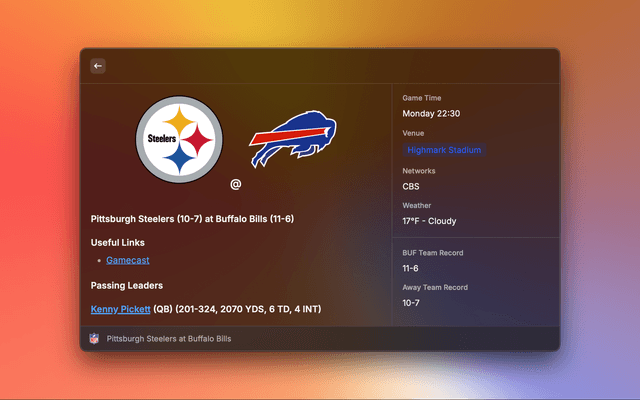Click the Weather label in sidebar
This screenshot has width=640, height=400.
tap(417, 205)
